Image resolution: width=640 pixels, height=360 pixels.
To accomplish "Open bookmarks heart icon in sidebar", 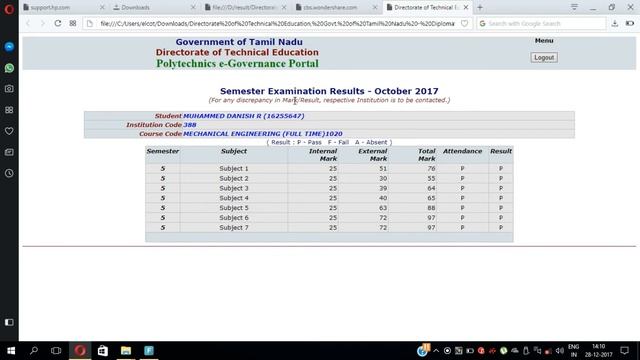I will tap(9, 131).
